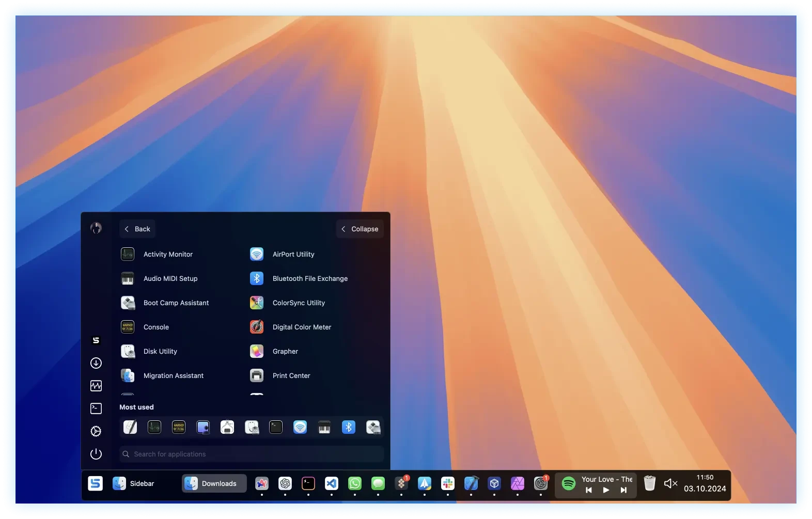The width and height of the screenshot is (812, 519).
Task: Open the power icon in the sidebar
Action: (x=96, y=454)
